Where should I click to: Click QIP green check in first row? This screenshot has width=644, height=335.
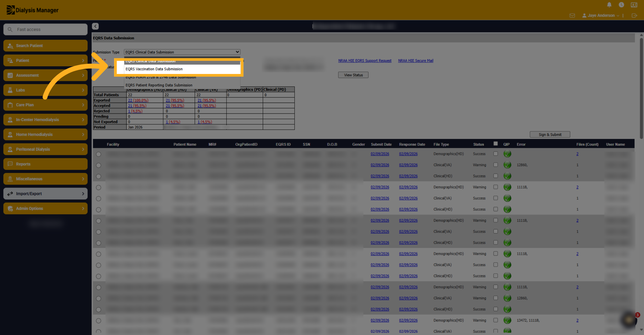point(507,154)
